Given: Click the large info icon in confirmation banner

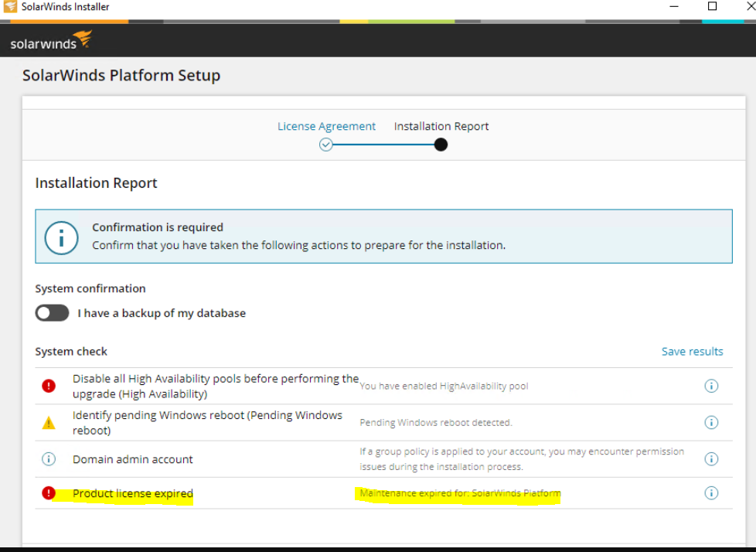Looking at the screenshot, I should pos(62,237).
